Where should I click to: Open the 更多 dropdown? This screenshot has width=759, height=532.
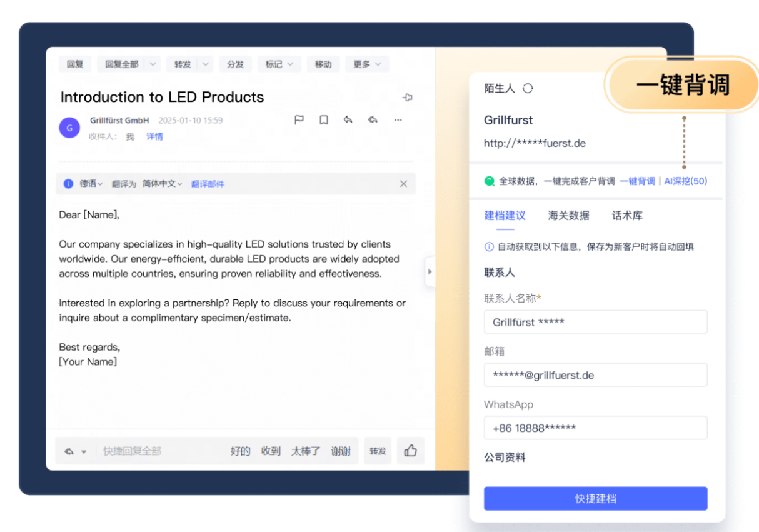[x=367, y=64]
